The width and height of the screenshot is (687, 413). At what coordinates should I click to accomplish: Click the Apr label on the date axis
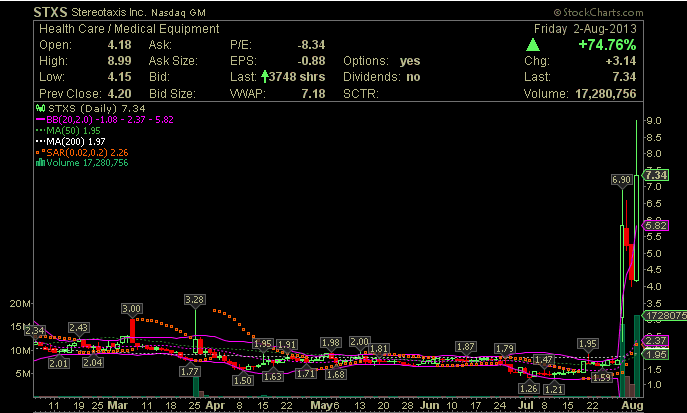coord(215,405)
